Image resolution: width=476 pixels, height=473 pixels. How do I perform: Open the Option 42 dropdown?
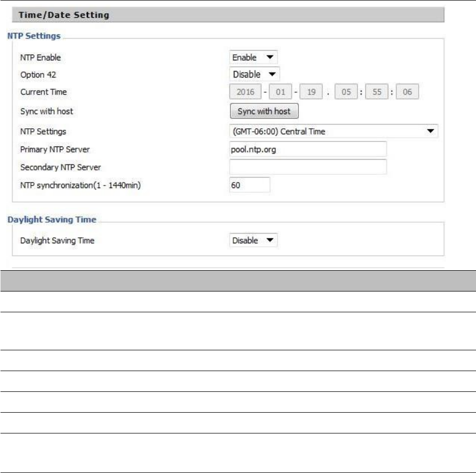point(254,75)
